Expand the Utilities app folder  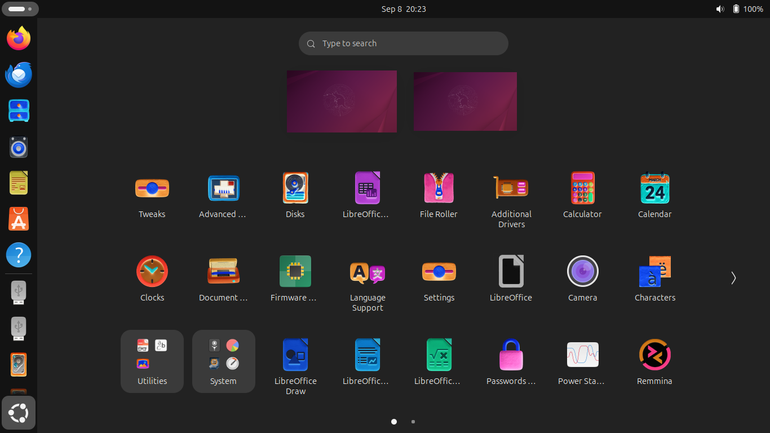[152, 361]
